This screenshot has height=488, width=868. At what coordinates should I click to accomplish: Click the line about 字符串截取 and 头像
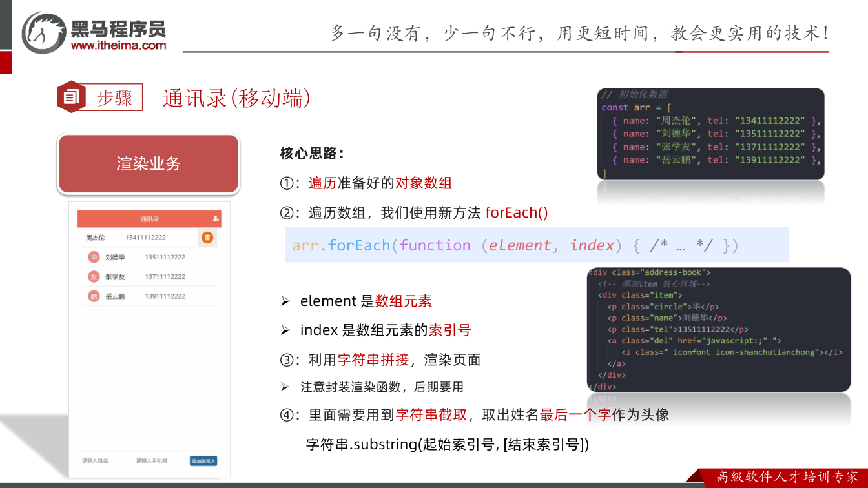[x=475, y=415]
